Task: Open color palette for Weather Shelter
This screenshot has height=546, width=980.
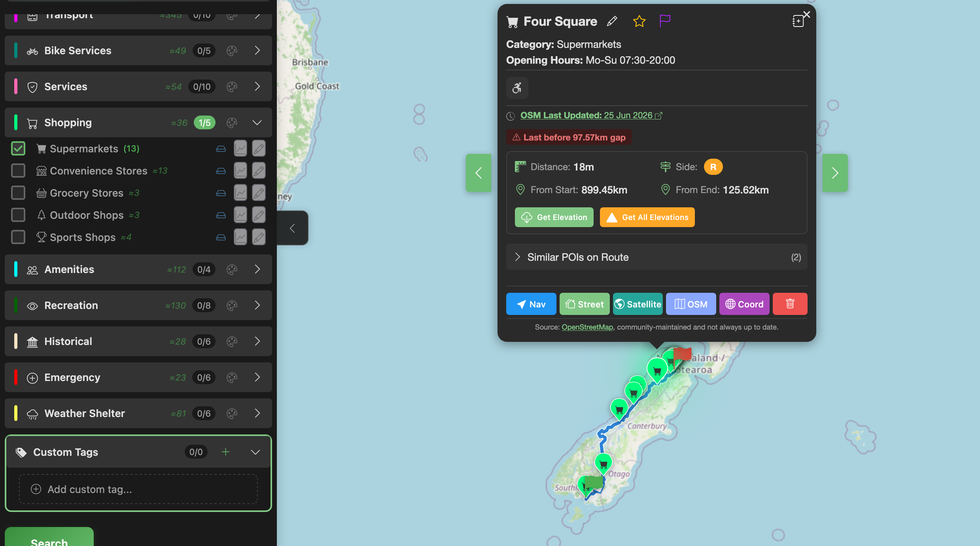Action: [232, 413]
